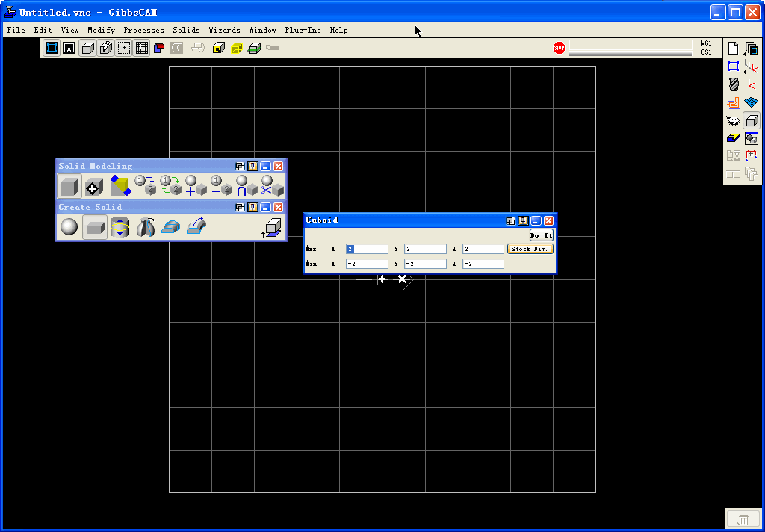765x532 pixels.
Task: Open the Wizards menu
Action: point(224,30)
